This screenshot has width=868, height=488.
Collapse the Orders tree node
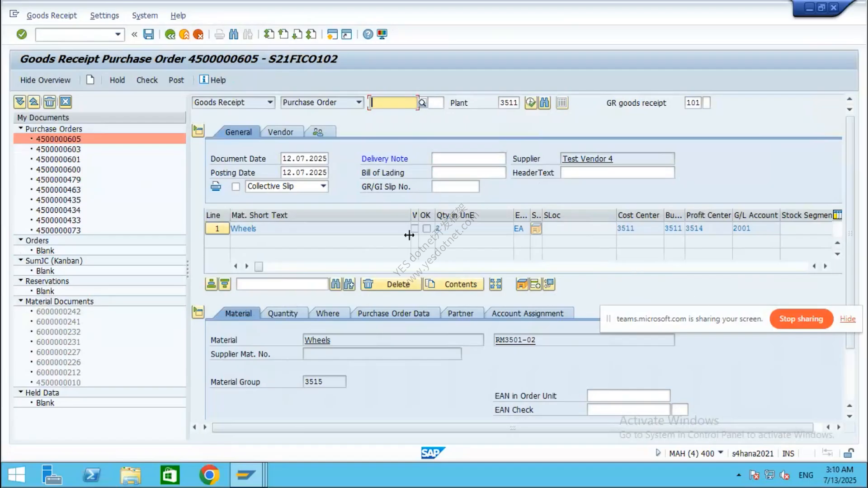(21, 240)
